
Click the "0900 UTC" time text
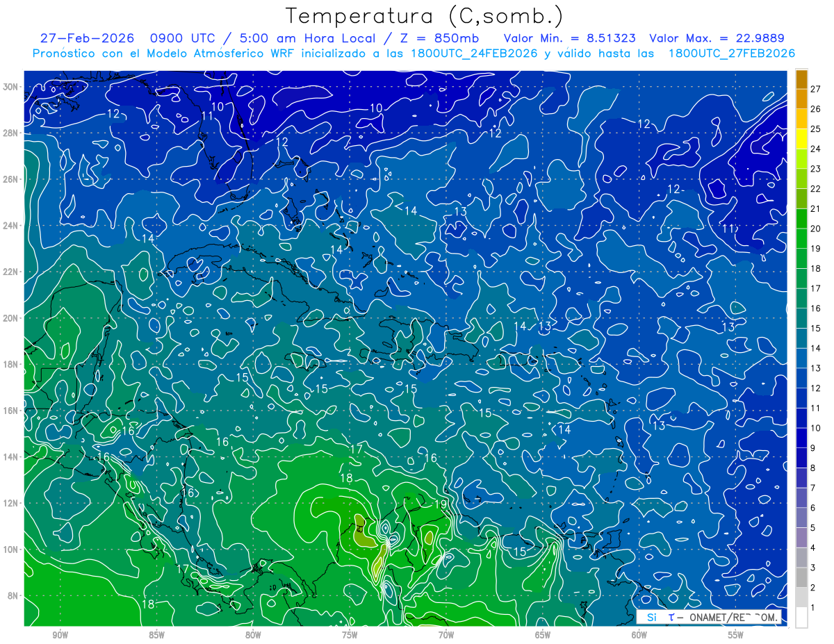coord(183,38)
